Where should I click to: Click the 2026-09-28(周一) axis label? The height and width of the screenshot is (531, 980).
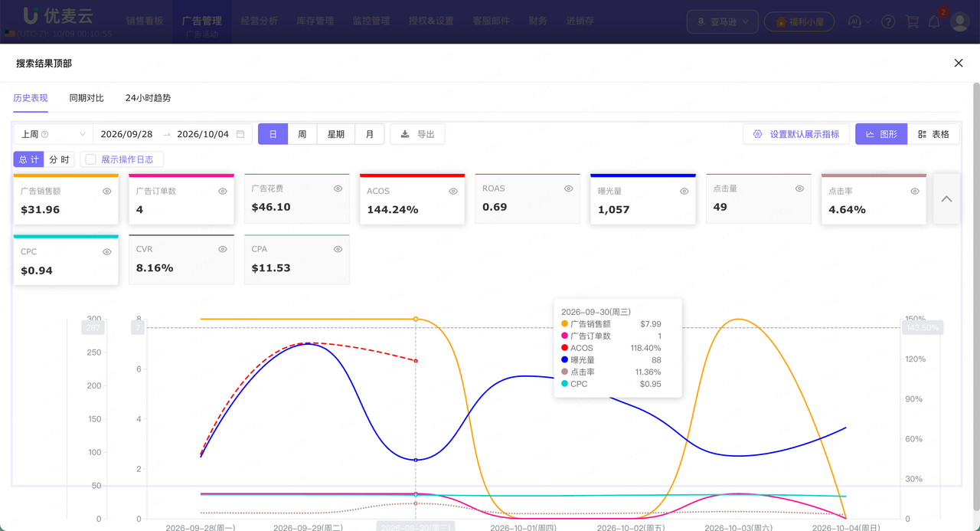tap(201, 527)
